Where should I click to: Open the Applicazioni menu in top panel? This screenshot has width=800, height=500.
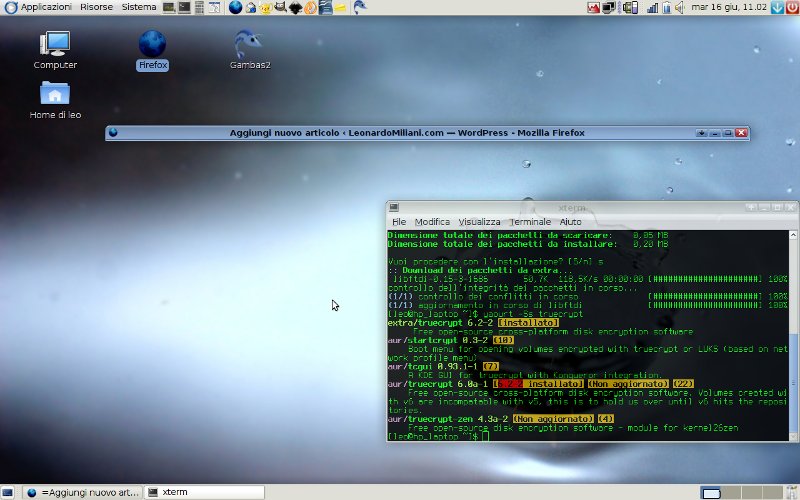pos(38,7)
